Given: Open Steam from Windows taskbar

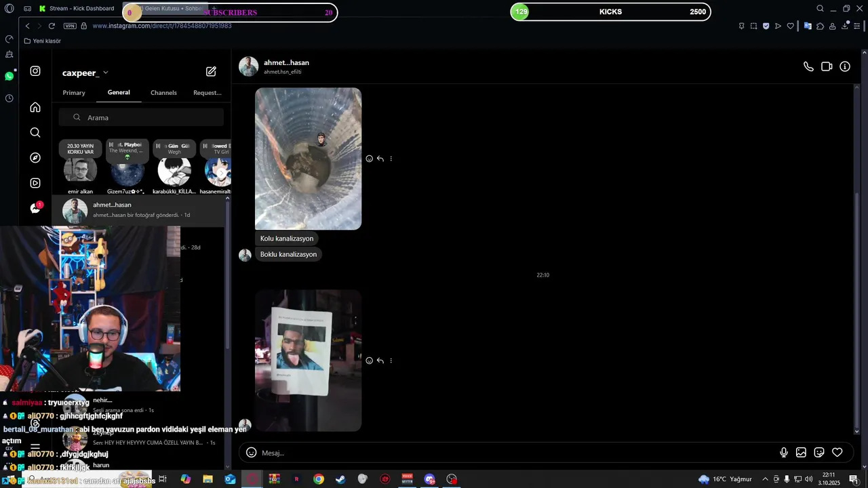Looking at the screenshot, I should (x=340, y=479).
